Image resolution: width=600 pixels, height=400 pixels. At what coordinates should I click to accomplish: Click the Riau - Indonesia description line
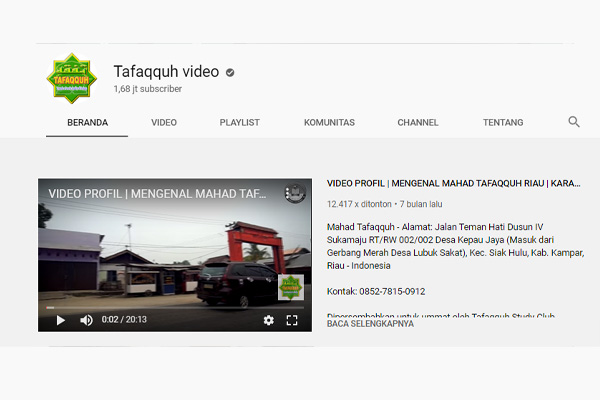click(x=359, y=266)
